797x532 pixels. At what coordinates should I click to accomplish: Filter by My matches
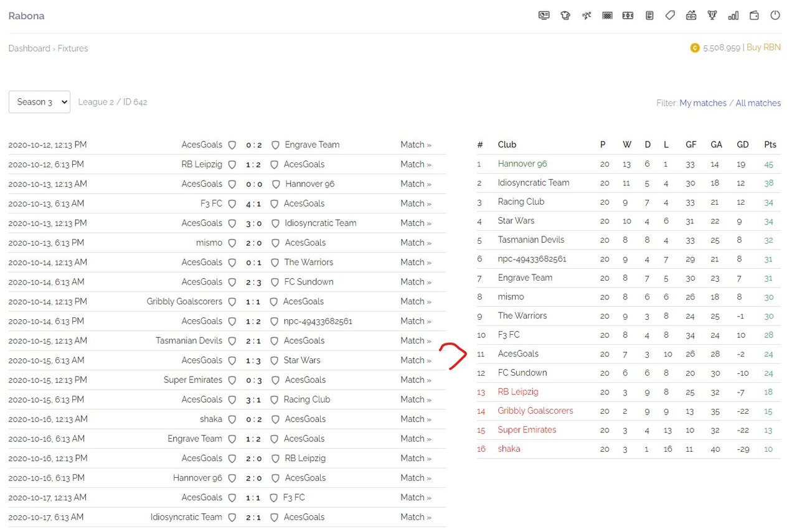click(703, 103)
